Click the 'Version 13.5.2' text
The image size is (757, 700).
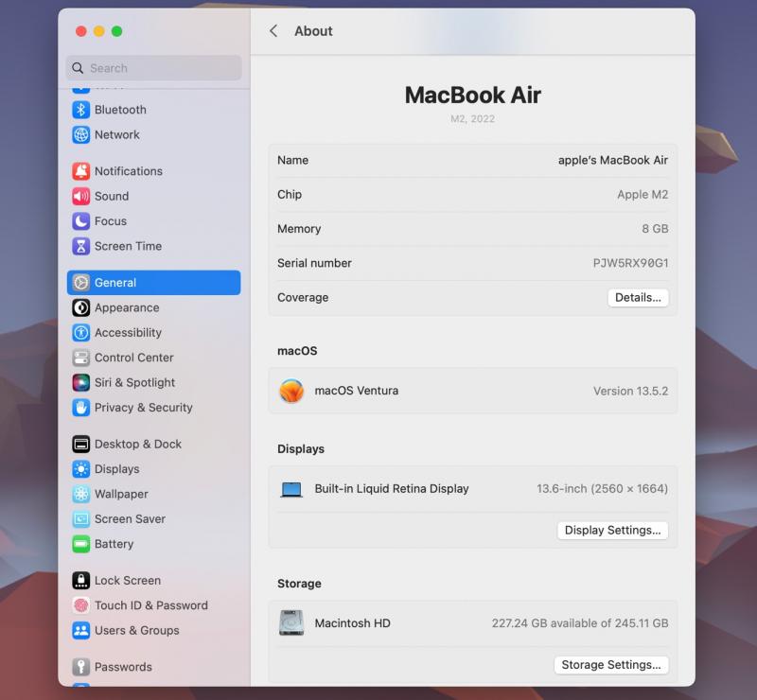(630, 391)
